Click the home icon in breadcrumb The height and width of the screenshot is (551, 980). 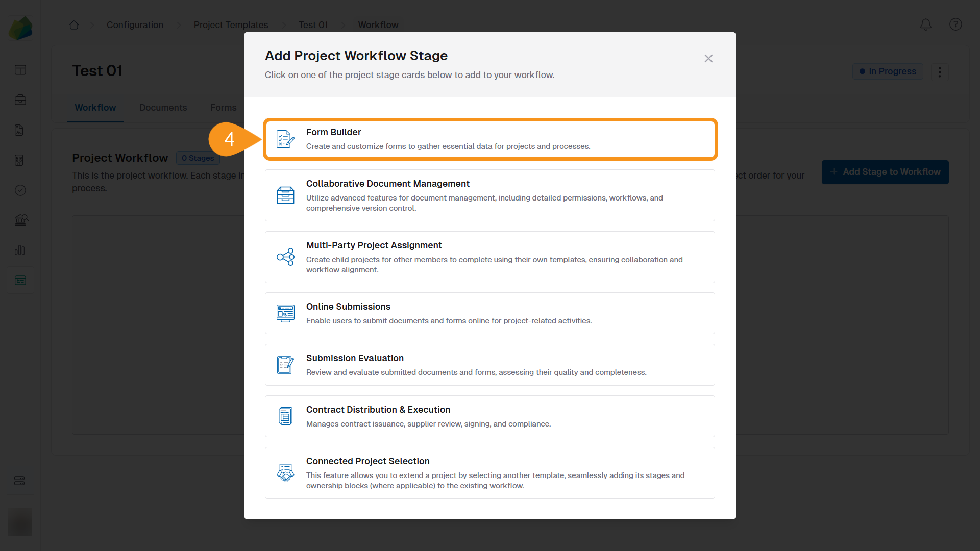pos(74,25)
